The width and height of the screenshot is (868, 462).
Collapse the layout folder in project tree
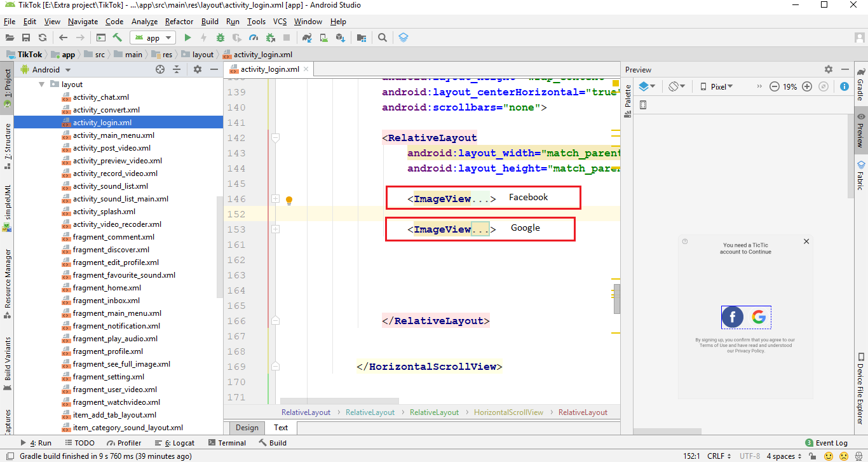click(x=41, y=85)
